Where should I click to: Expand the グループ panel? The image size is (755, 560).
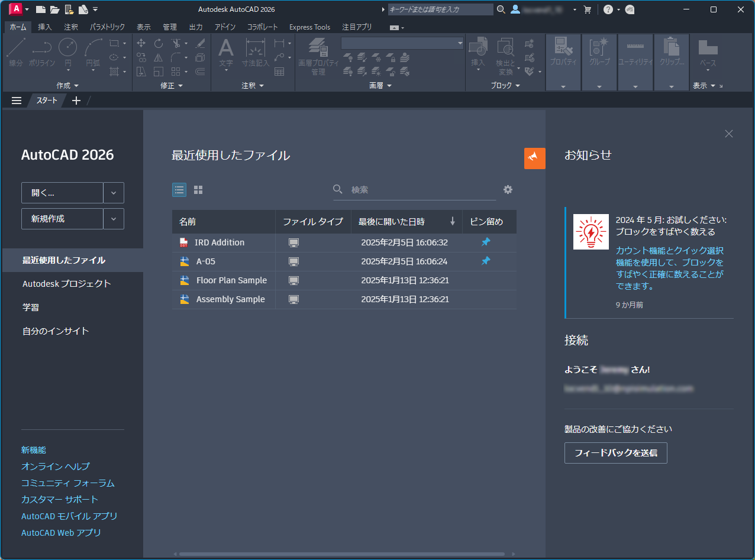[x=599, y=86]
